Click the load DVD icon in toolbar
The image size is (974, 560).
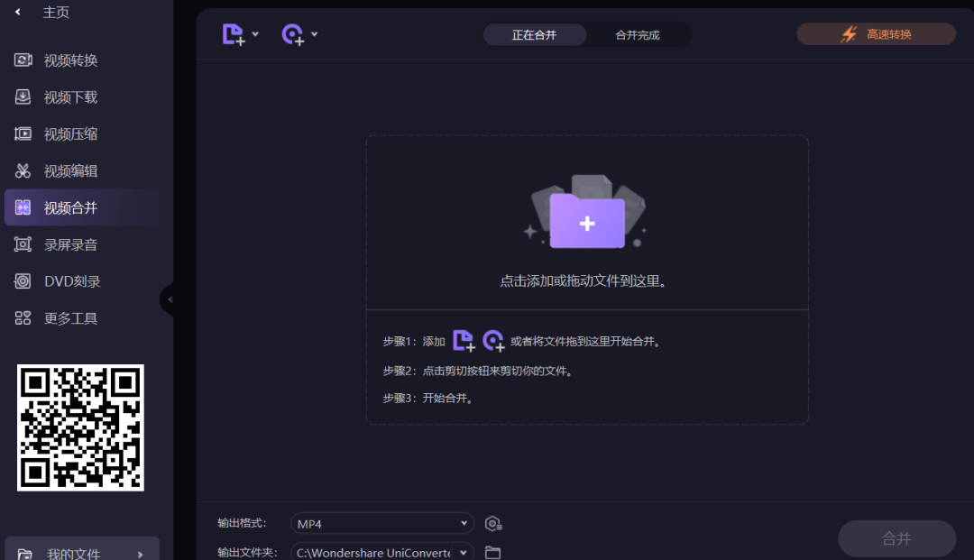pos(291,33)
